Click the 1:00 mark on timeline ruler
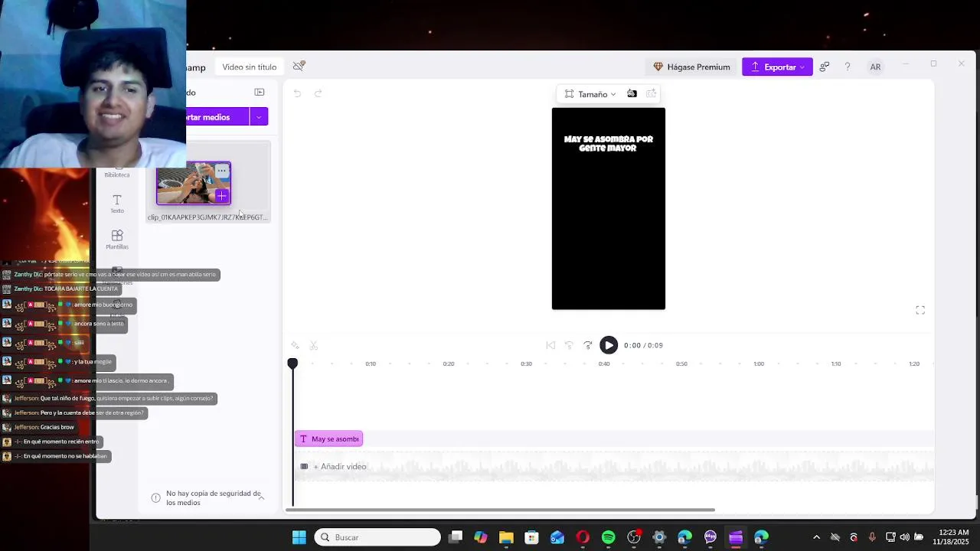The image size is (980, 551). point(759,364)
